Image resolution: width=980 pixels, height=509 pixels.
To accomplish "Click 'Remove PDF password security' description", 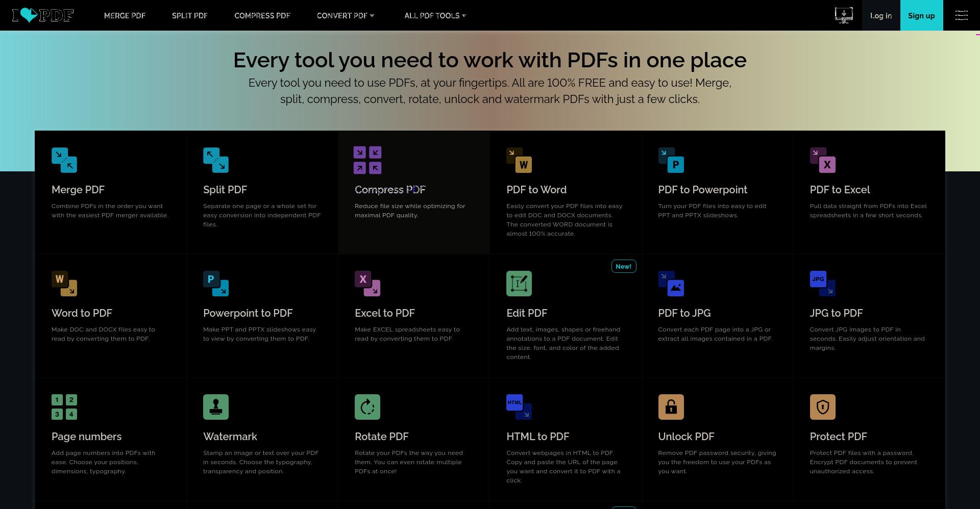I will click(717, 462).
